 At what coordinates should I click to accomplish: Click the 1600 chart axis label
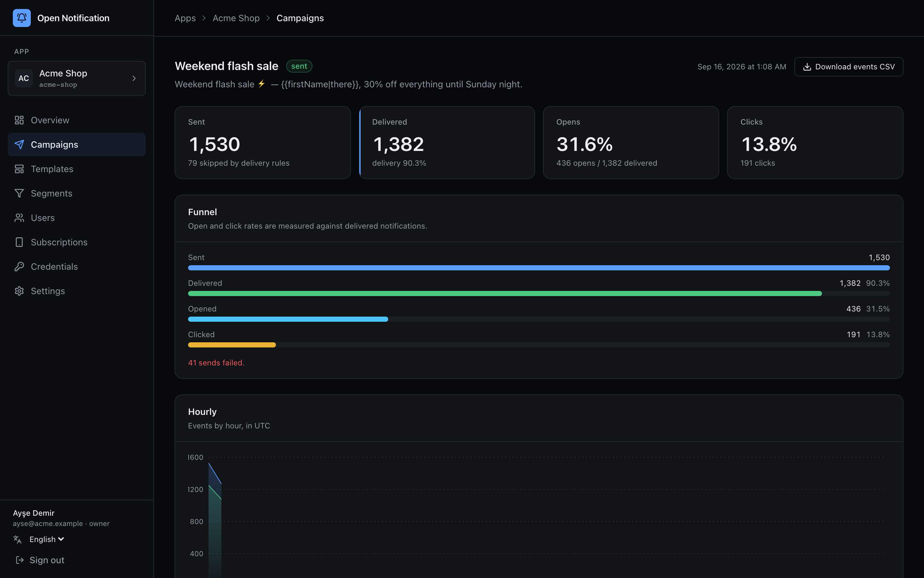pos(195,458)
